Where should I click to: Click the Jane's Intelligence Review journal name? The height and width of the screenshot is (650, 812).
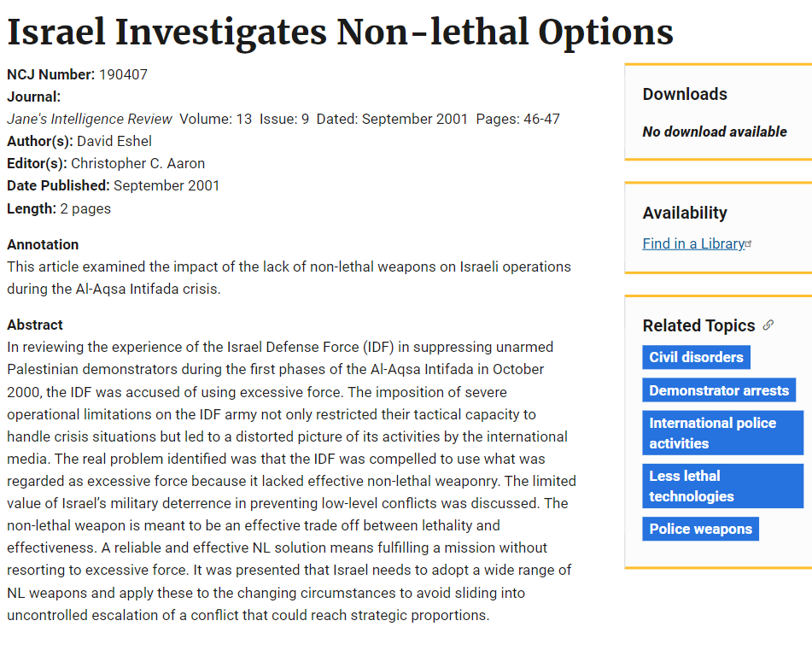(x=90, y=119)
